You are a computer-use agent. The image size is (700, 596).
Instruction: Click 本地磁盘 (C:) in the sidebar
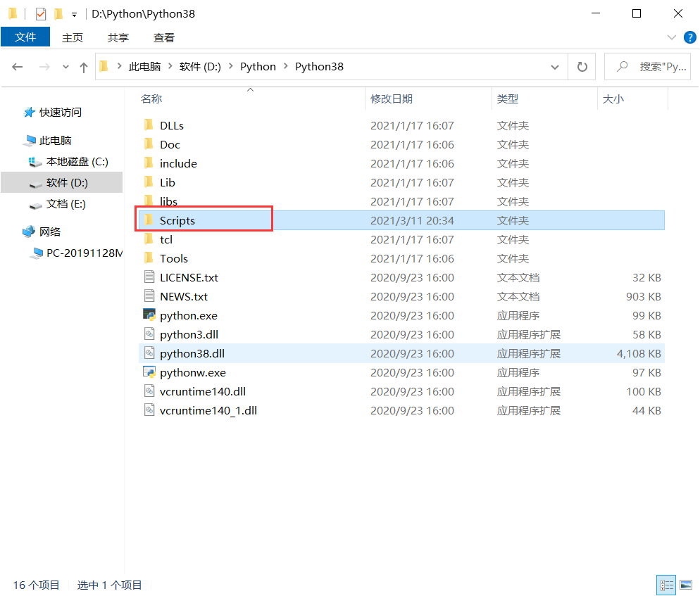click(77, 161)
